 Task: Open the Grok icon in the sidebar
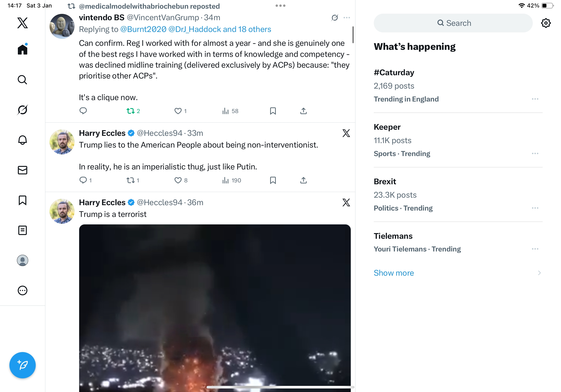(23, 110)
